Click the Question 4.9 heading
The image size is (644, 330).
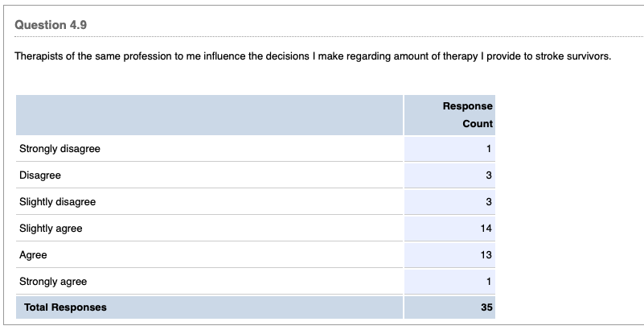coord(51,25)
